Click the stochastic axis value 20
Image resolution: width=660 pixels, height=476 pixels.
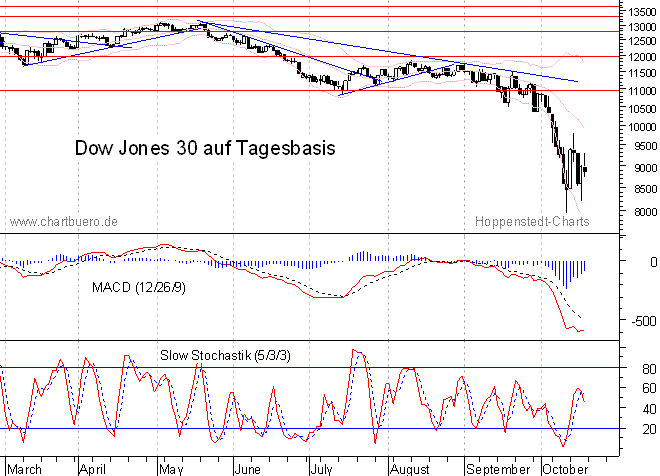click(649, 429)
